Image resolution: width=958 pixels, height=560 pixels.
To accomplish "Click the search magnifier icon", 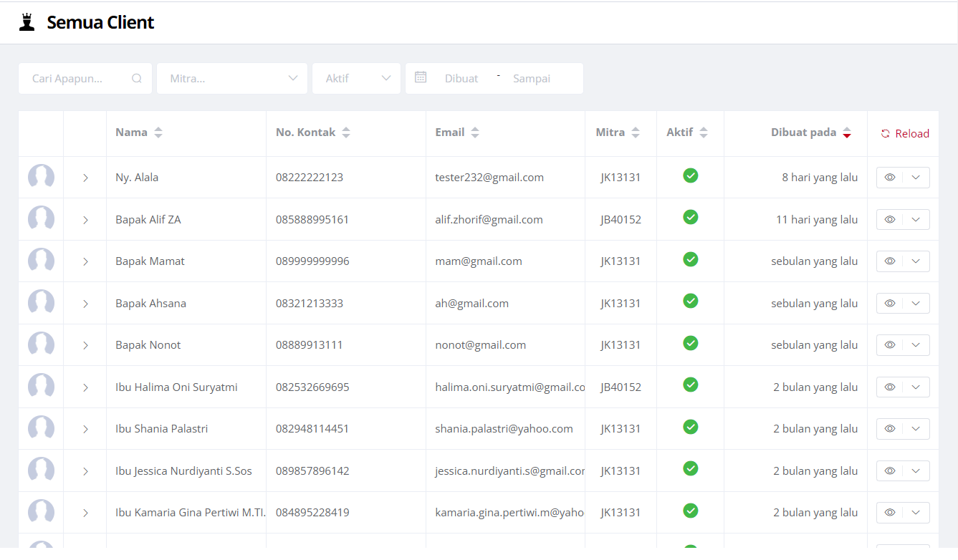I will 137,79.
